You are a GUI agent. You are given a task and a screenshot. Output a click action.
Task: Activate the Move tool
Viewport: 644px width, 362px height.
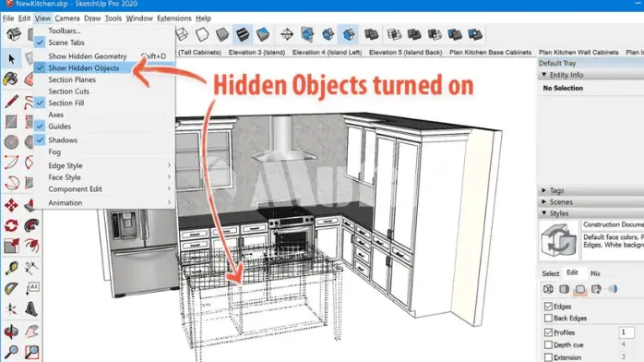point(11,205)
